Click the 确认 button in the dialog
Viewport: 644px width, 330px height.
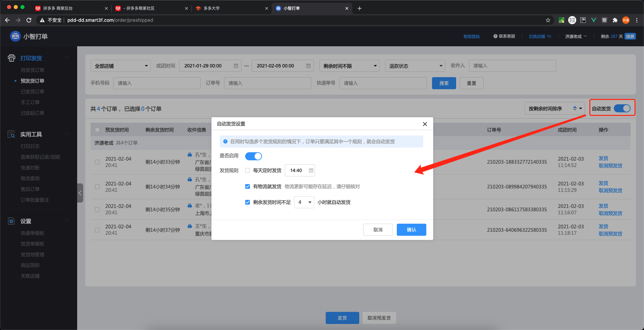click(411, 230)
